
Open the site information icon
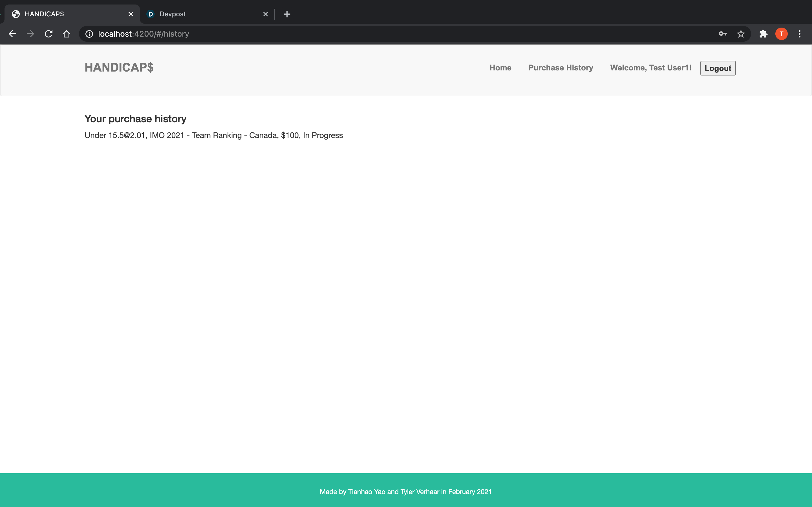[89, 34]
